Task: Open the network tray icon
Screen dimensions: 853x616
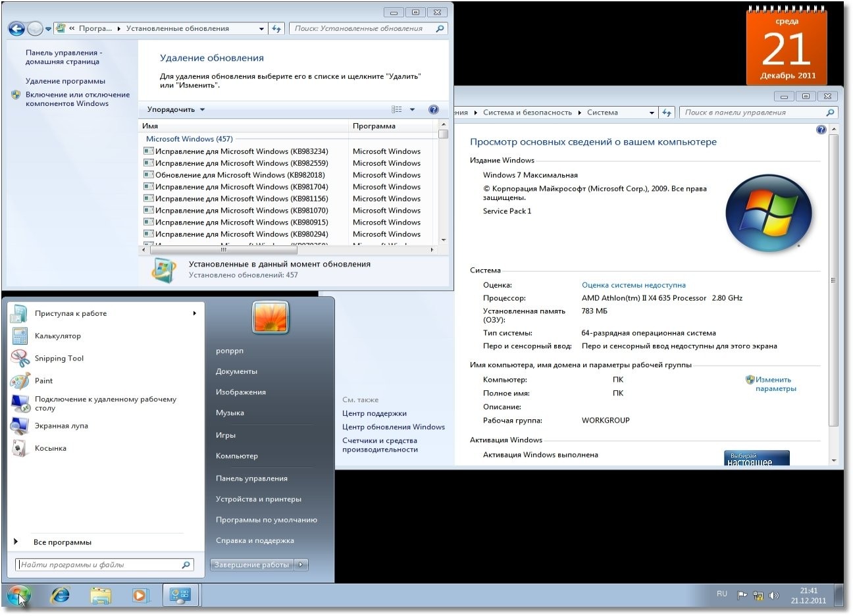Action: coord(758,595)
